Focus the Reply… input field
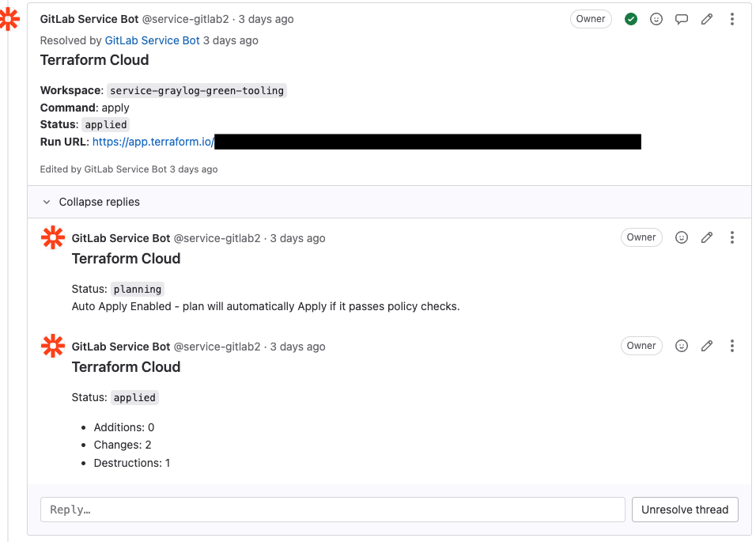The width and height of the screenshot is (756, 542). (333, 510)
